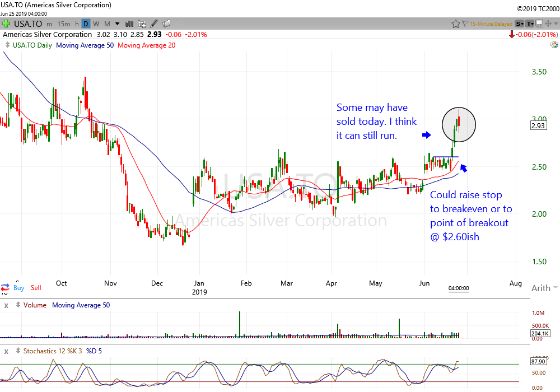The height and width of the screenshot is (392, 560).
Task: Click the Jan 2019 date axis label
Action: click(x=199, y=288)
